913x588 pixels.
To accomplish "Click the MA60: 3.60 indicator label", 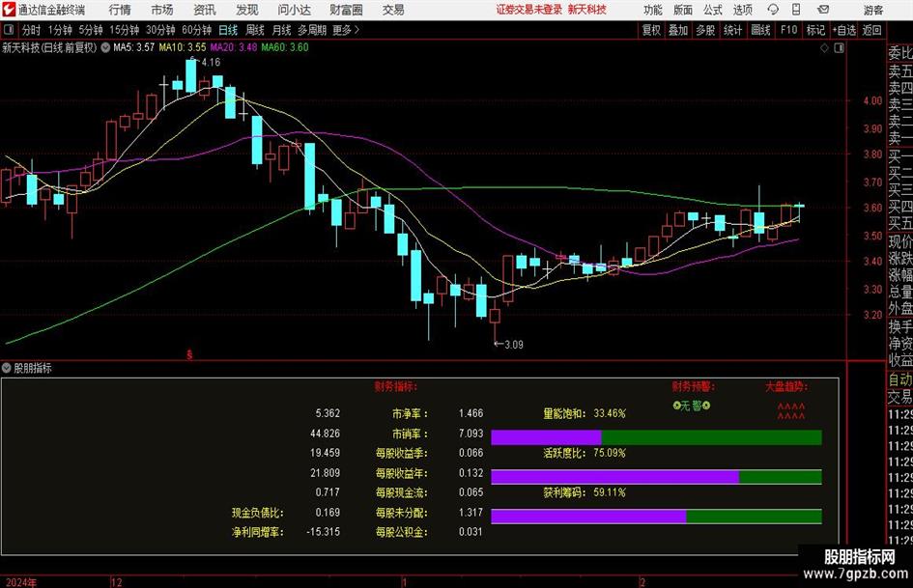I will pyautogui.click(x=285, y=47).
